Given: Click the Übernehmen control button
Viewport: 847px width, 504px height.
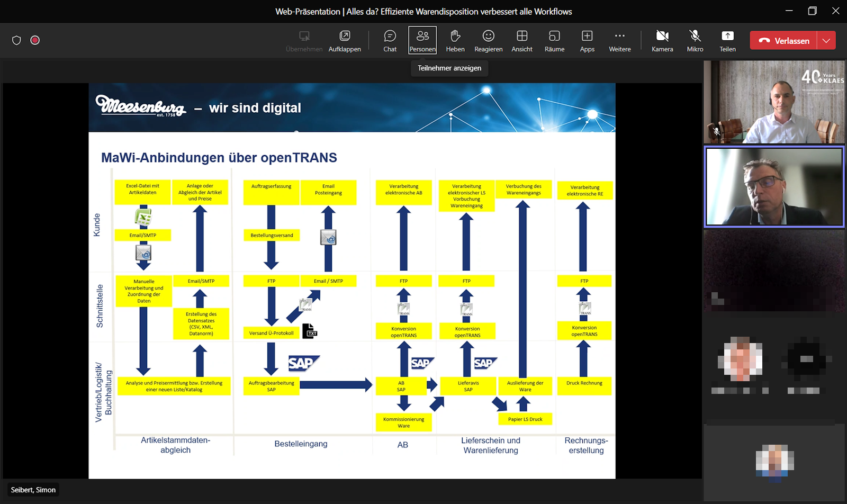Looking at the screenshot, I should point(304,41).
